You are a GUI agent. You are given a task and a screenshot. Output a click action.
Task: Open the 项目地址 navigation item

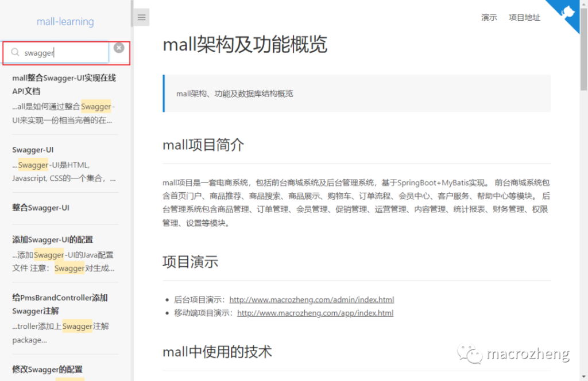tap(524, 18)
